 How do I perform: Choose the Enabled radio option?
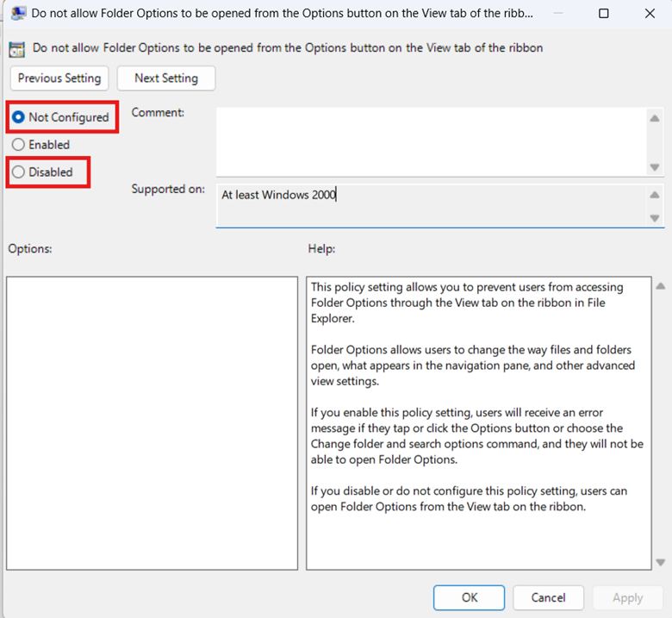click(x=18, y=145)
